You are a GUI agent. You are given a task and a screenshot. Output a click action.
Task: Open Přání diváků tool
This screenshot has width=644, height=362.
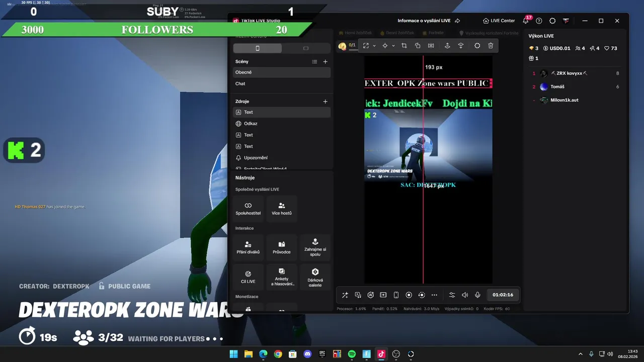(248, 247)
